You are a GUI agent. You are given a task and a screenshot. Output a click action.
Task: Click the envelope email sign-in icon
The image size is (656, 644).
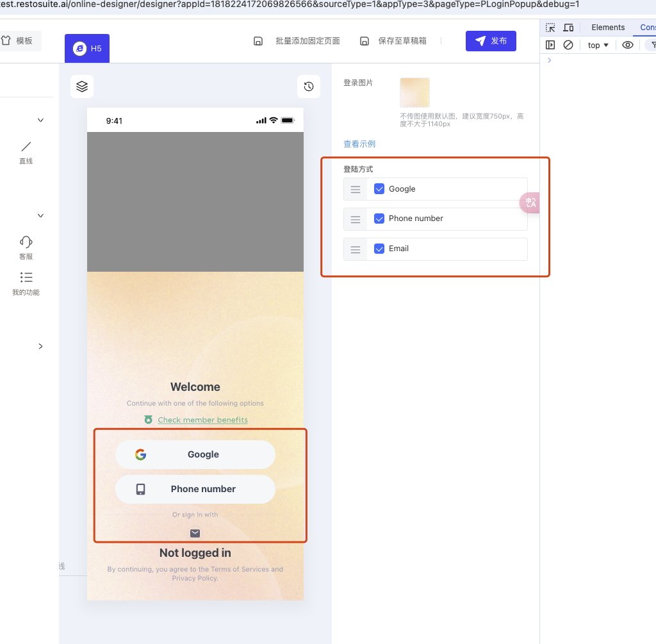click(x=195, y=533)
